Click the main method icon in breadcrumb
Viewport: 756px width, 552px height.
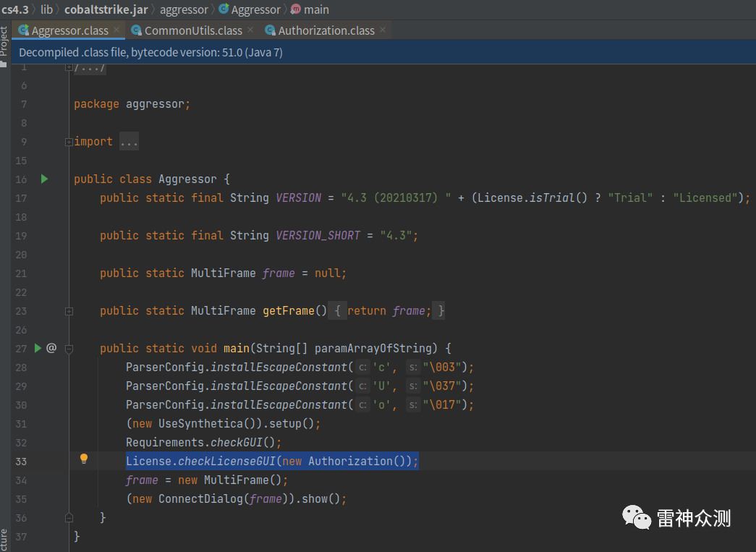(x=296, y=9)
